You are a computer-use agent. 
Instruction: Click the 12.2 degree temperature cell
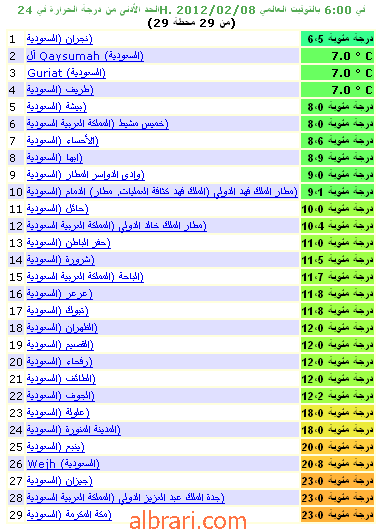(x=337, y=396)
